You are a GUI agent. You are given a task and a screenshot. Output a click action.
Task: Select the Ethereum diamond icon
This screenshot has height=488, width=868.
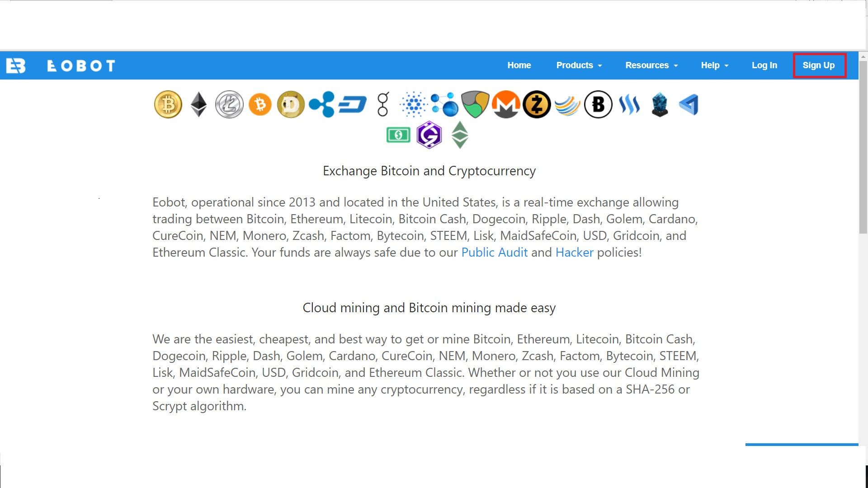coord(198,104)
